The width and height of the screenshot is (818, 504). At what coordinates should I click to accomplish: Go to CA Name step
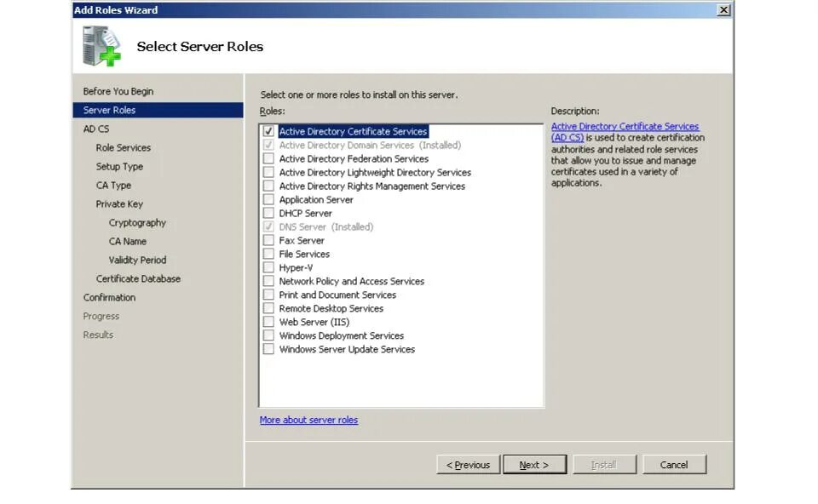(x=128, y=241)
